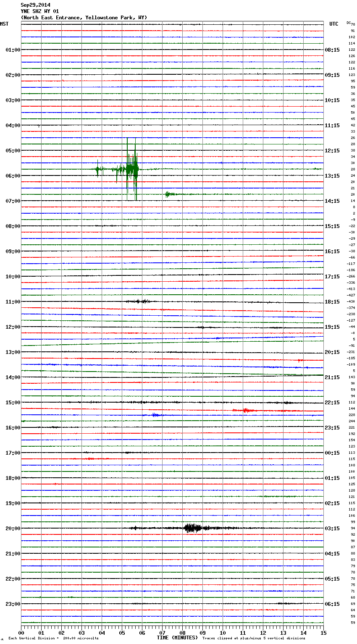Click the DC offset value "-430"

pos(351,302)
